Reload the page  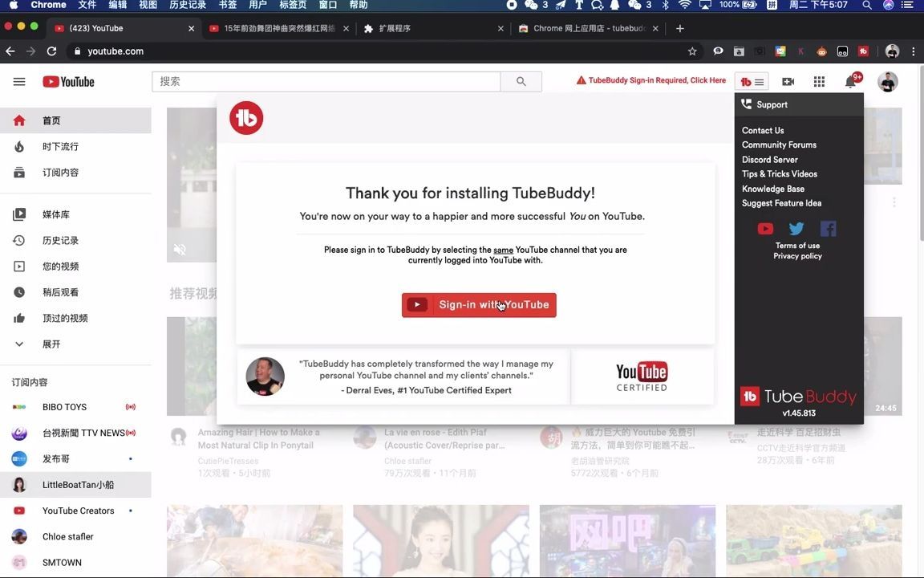[x=51, y=51]
